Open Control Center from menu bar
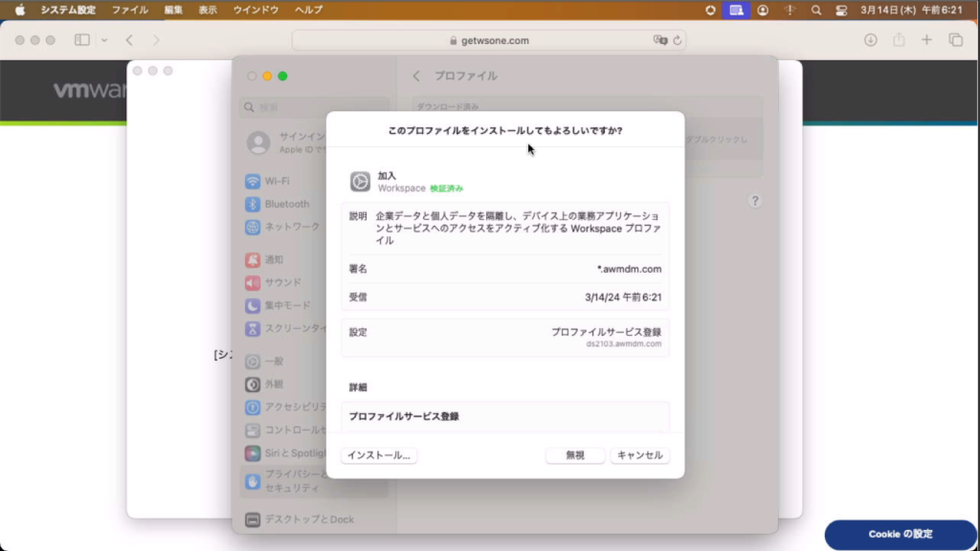Screen dimensions: 980x551 (841, 10)
